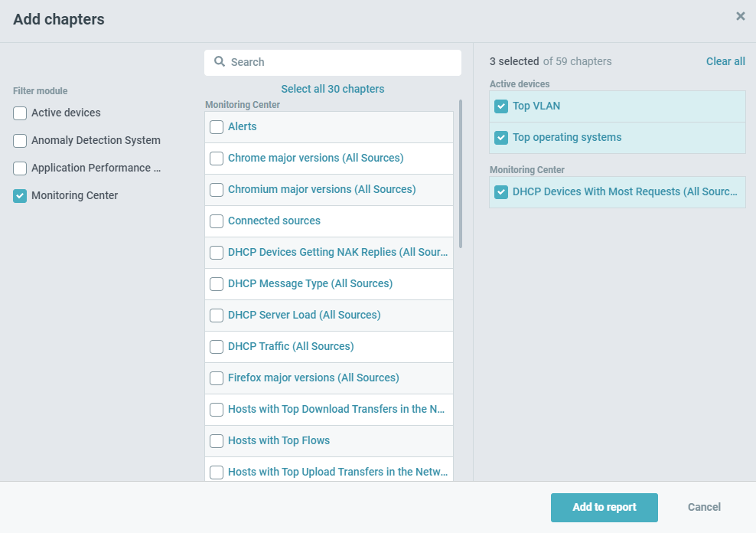Add DHCP Server Load chapter
This screenshot has width=756, height=533.
tap(217, 316)
